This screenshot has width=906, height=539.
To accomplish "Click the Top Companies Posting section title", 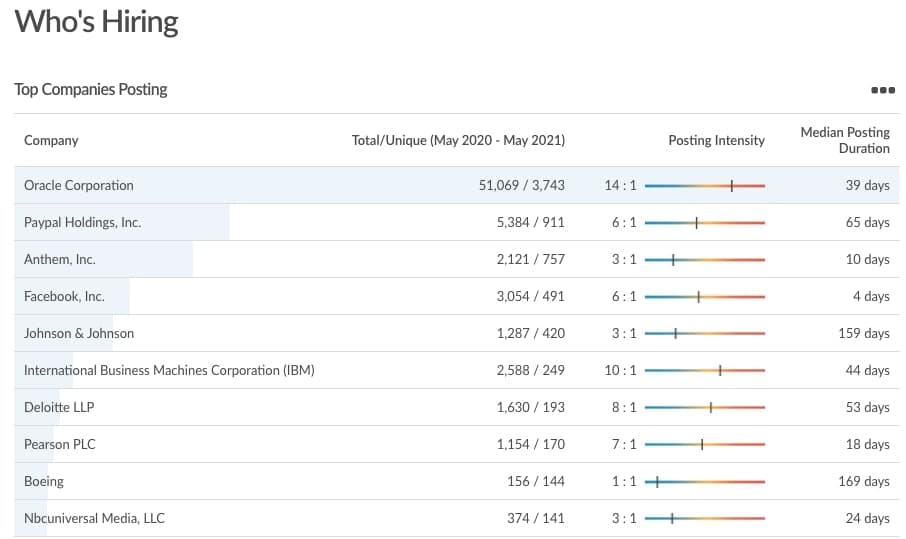I will [x=91, y=90].
